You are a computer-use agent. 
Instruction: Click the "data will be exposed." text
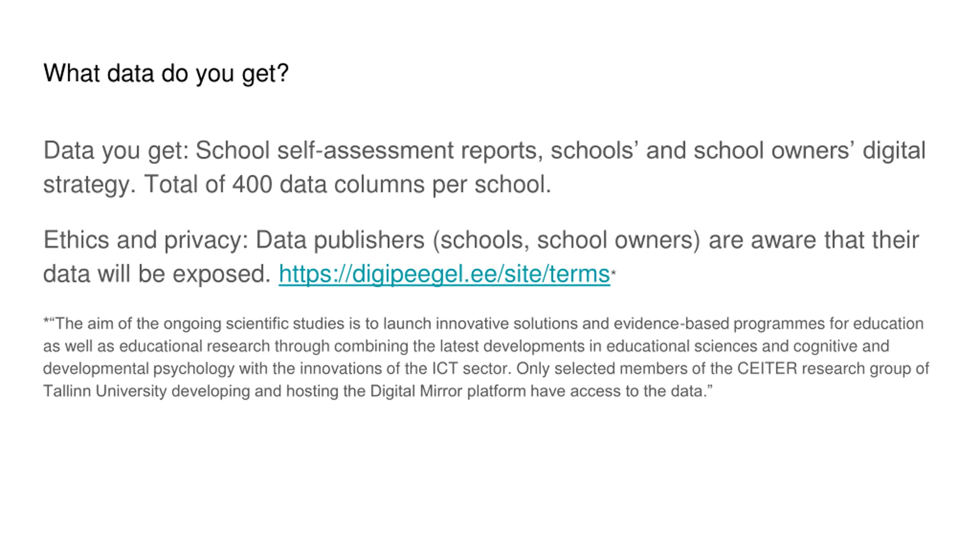[x=157, y=274]
